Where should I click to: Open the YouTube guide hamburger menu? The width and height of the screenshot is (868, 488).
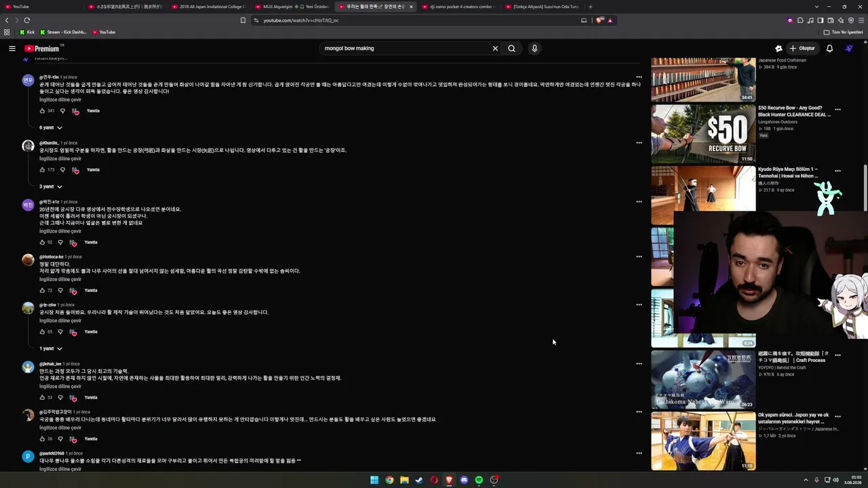12,48
